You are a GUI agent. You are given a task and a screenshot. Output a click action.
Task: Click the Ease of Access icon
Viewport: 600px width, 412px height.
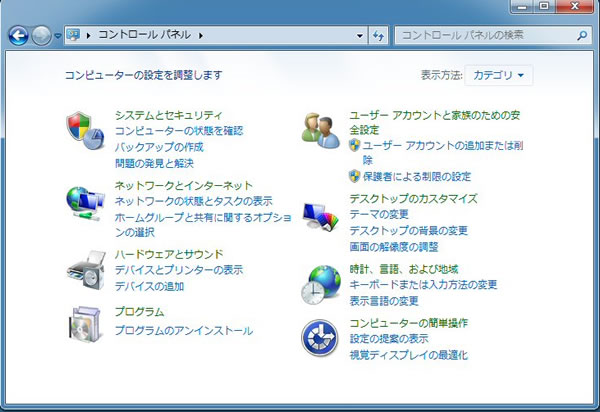(x=320, y=338)
